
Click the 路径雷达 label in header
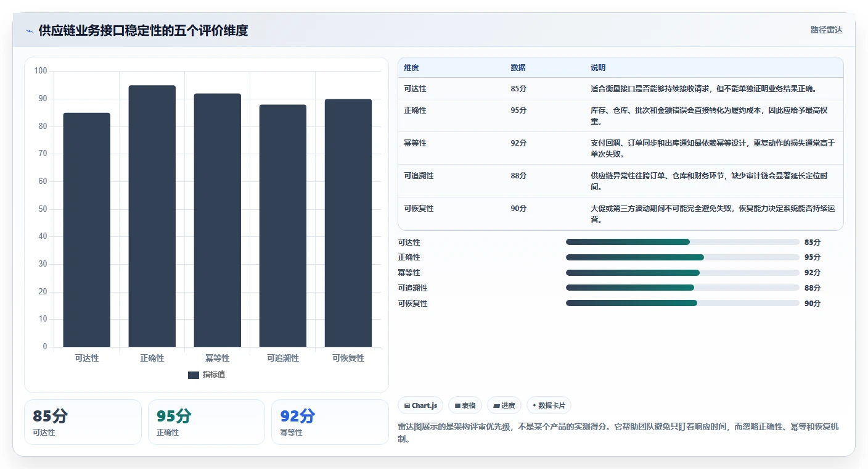826,30
